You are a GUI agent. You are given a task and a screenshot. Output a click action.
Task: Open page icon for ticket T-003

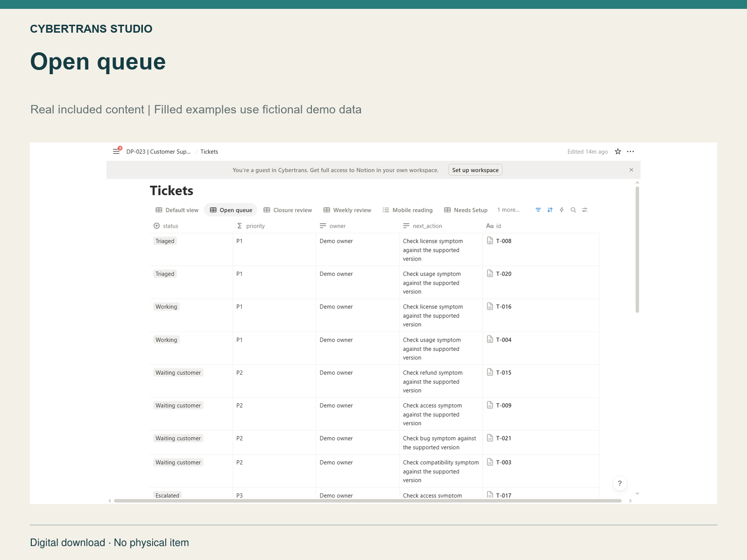[x=490, y=462]
